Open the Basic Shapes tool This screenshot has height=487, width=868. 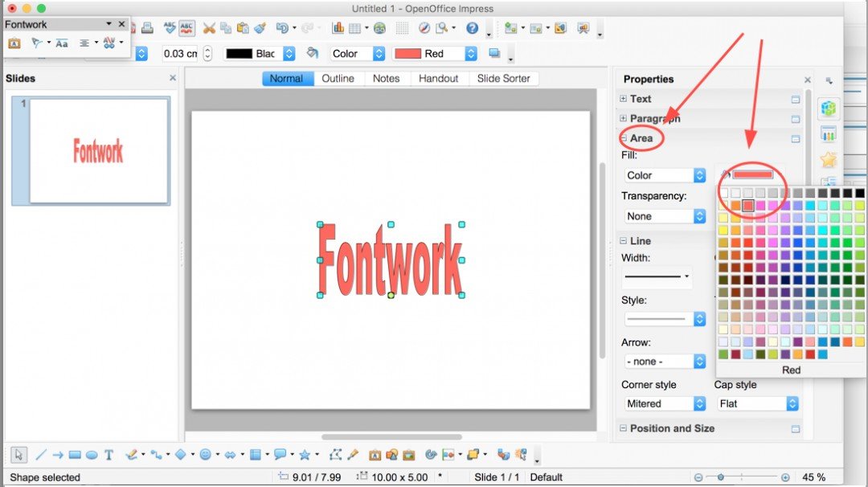182,455
